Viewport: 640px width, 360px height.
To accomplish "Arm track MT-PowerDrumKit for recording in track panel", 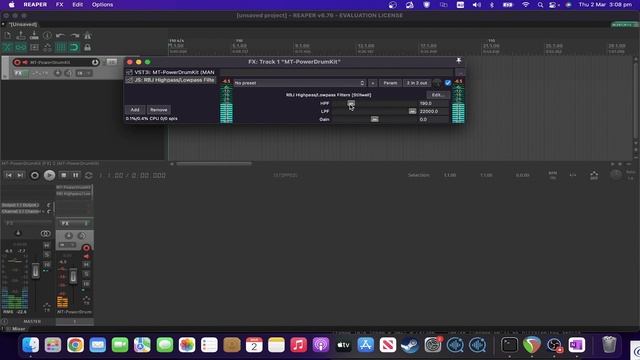I will [17, 62].
